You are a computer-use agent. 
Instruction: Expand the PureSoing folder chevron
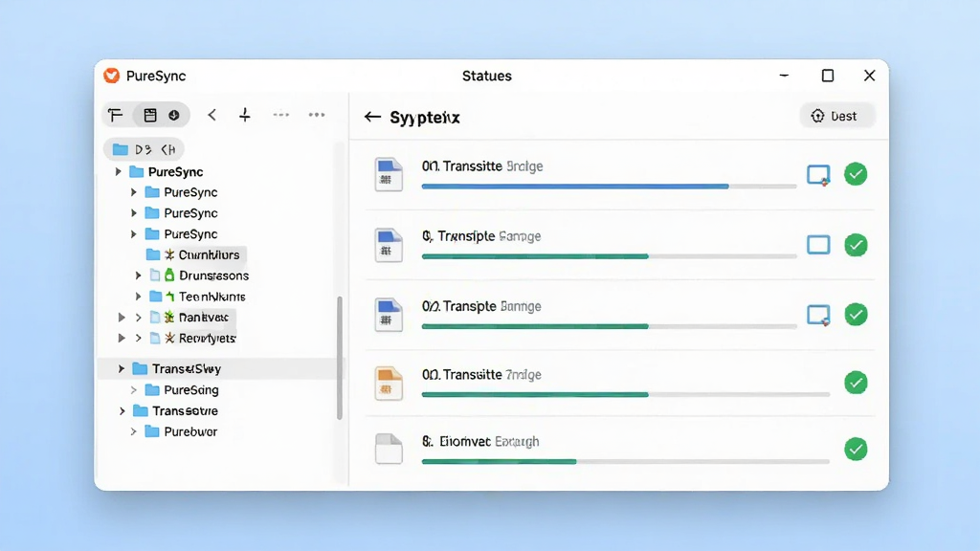[x=134, y=390]
